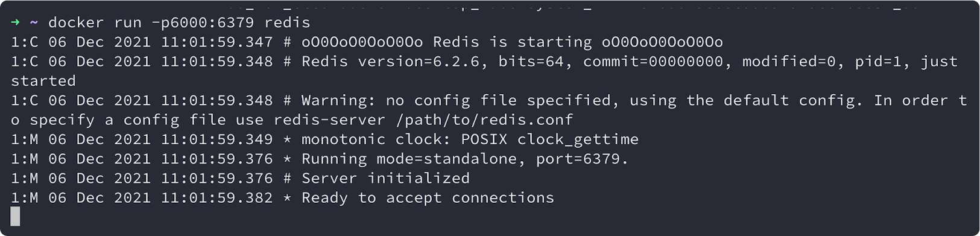Screen dimensions: 980x236
Task: Click the 'redis' image name in command
Action: pyautogui.click(x=287, y=22)
